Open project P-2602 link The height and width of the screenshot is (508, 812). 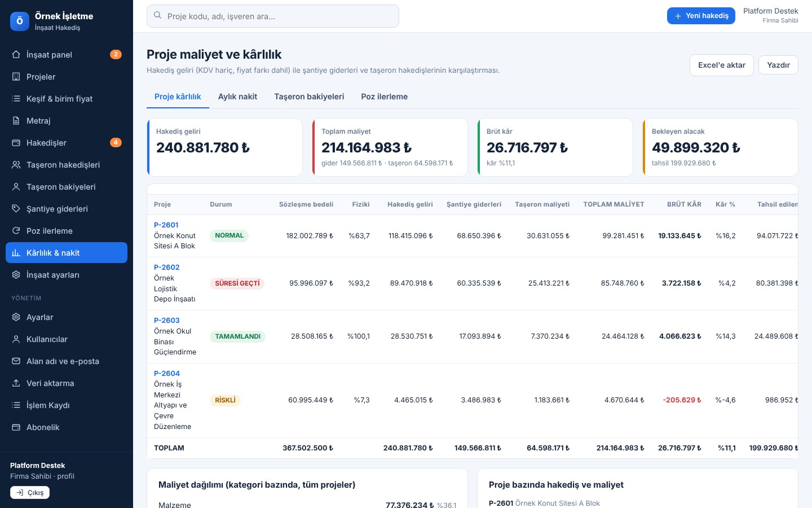(x=166, y=267)
